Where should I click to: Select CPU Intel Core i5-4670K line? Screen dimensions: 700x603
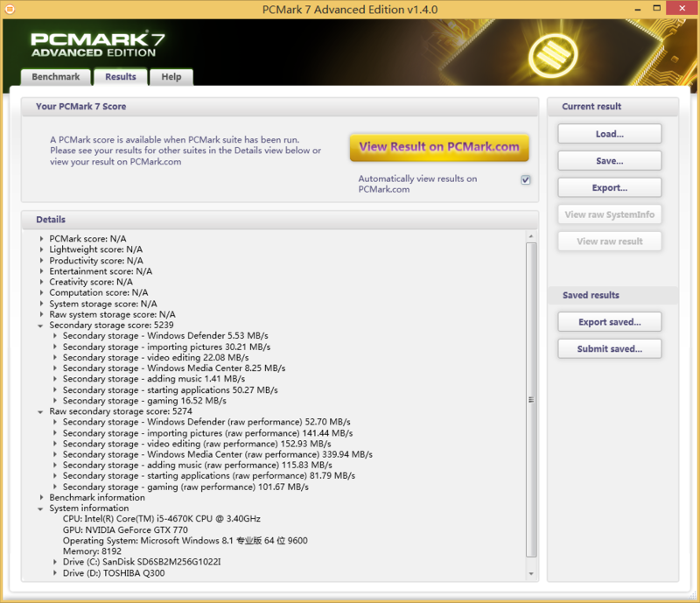click(162, 519)
